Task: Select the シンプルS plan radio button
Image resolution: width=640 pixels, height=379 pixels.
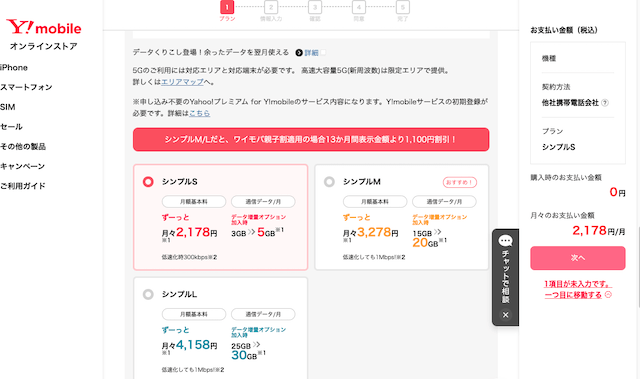Action: pyautogui.click(x=148, y=182)
